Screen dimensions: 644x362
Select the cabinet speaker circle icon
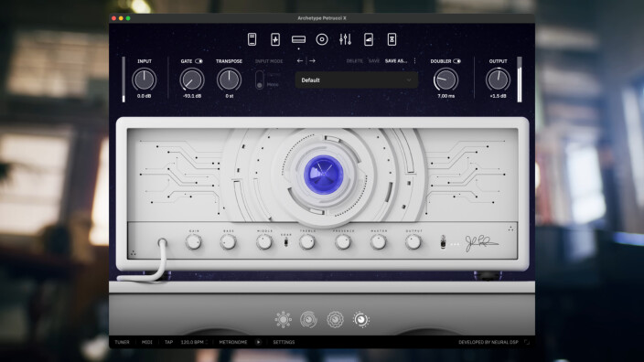[322, 39]
